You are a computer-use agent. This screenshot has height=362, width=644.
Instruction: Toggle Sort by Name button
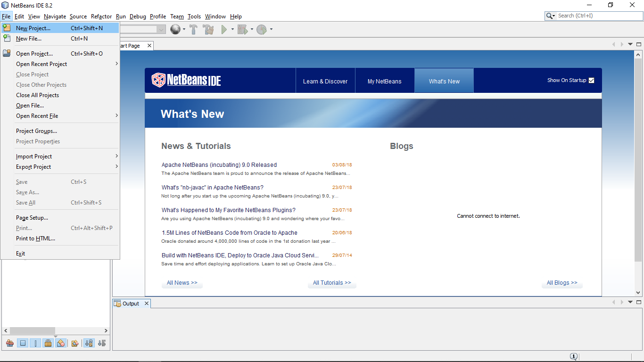click(89, 343)
